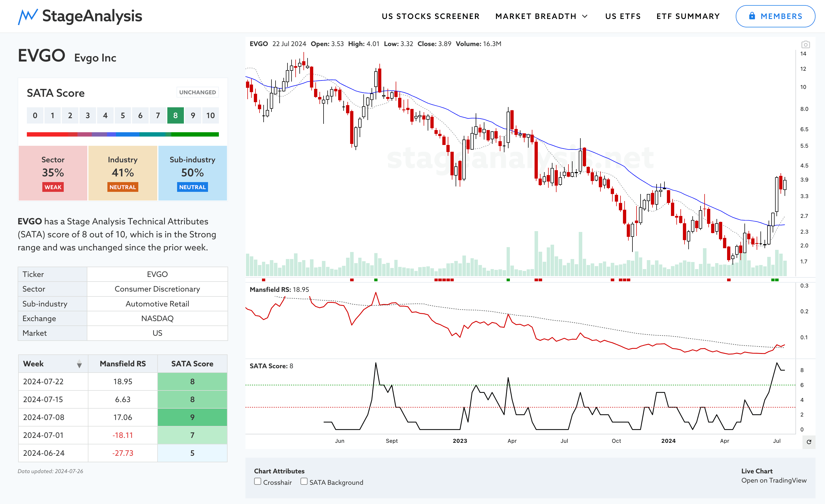Click the Industry 41% Neutral tile
Image resolution: width=825 pixels, height=504 pixels.
[123, 173]
